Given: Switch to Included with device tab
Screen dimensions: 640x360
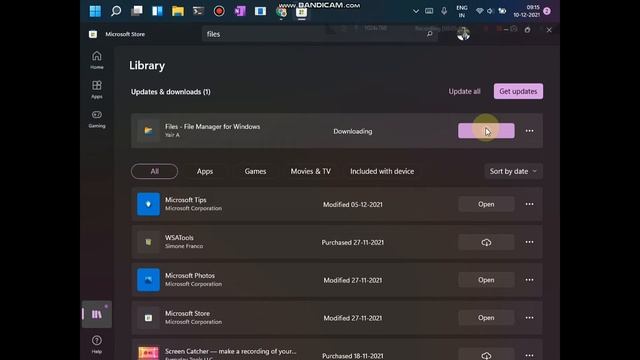Looking at the screenshot, I should coord(382,171).
